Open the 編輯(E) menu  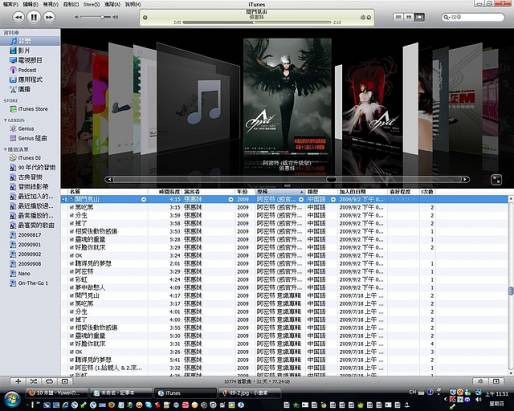pyautogui.click(x=30, y=4)
